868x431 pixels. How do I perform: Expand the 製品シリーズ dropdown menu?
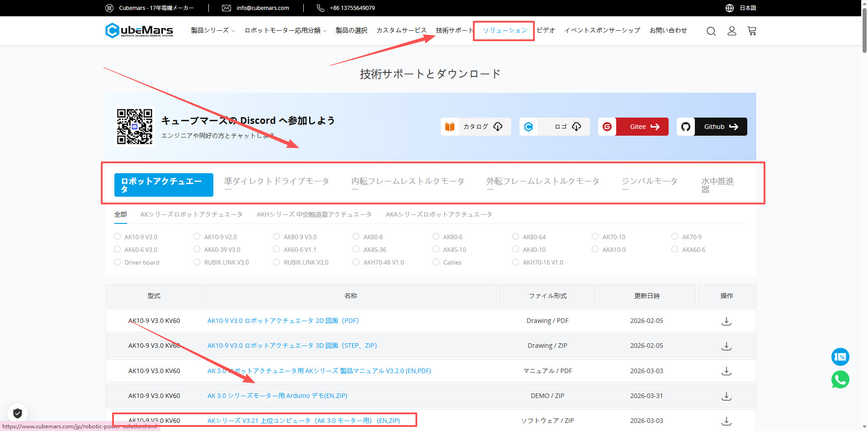click(212, 30)
